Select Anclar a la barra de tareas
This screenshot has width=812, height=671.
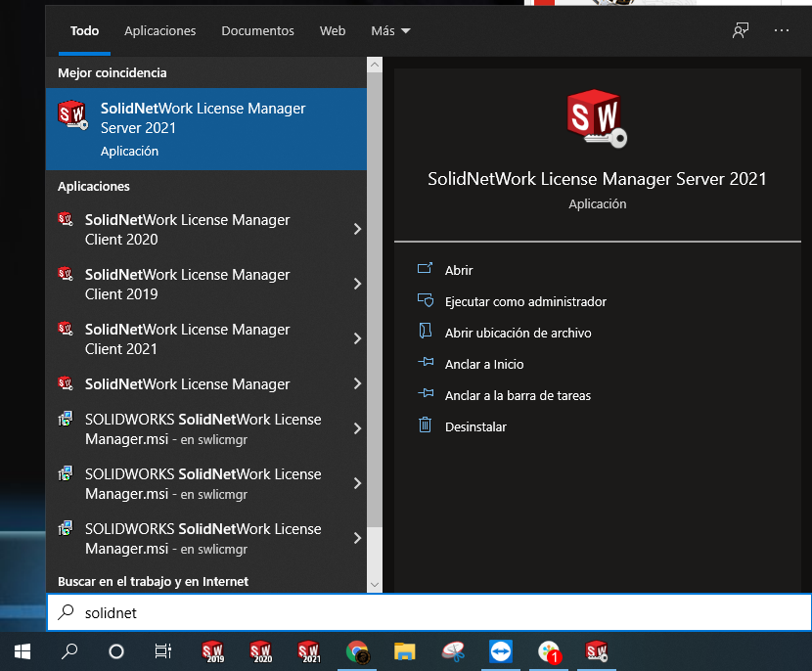[518, 395]
